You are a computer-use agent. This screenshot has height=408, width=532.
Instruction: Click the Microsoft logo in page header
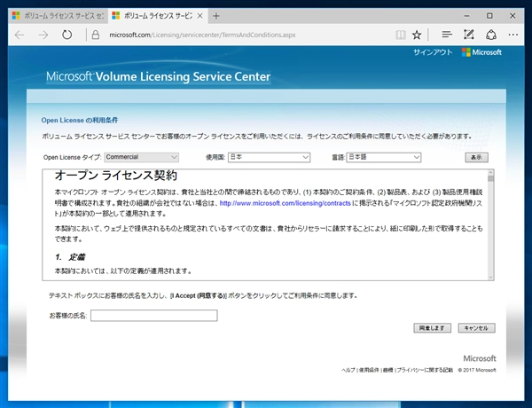481,52
